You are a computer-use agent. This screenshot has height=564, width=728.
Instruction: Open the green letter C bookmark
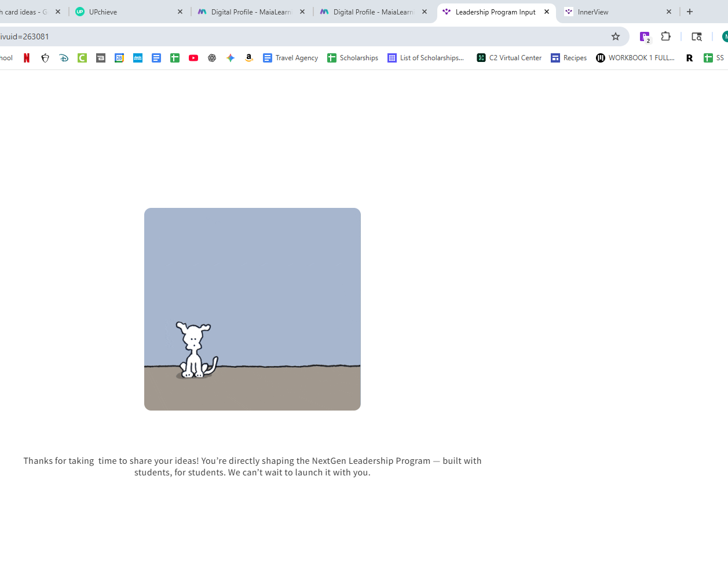[x=82, y=58]
